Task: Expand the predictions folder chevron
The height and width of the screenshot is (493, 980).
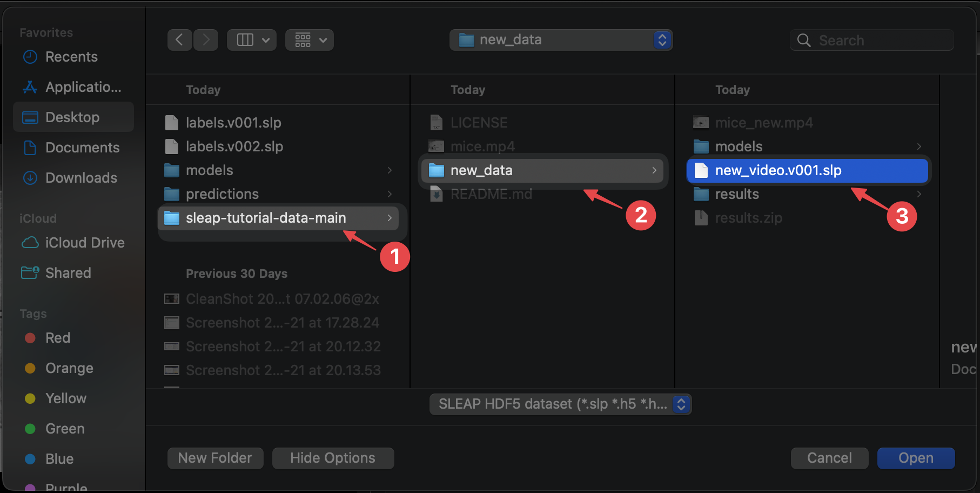Action: click(390, 194)
